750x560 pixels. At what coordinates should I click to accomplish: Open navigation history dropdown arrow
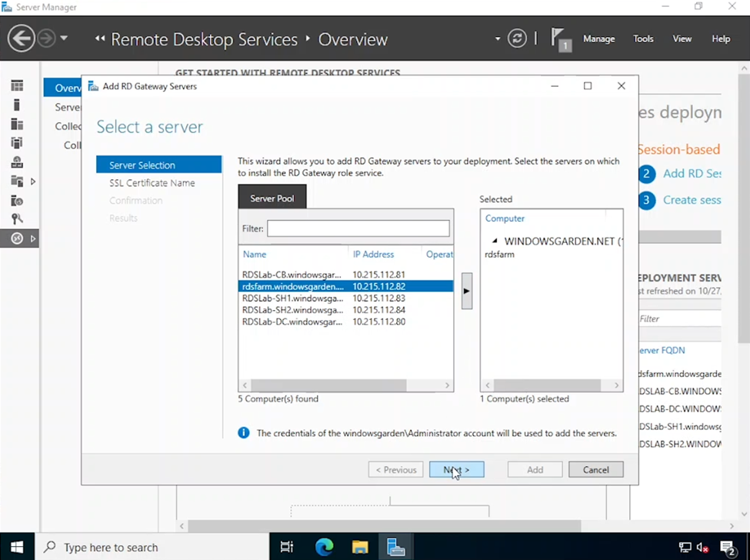pyautogui.click(x=64, y=38)
